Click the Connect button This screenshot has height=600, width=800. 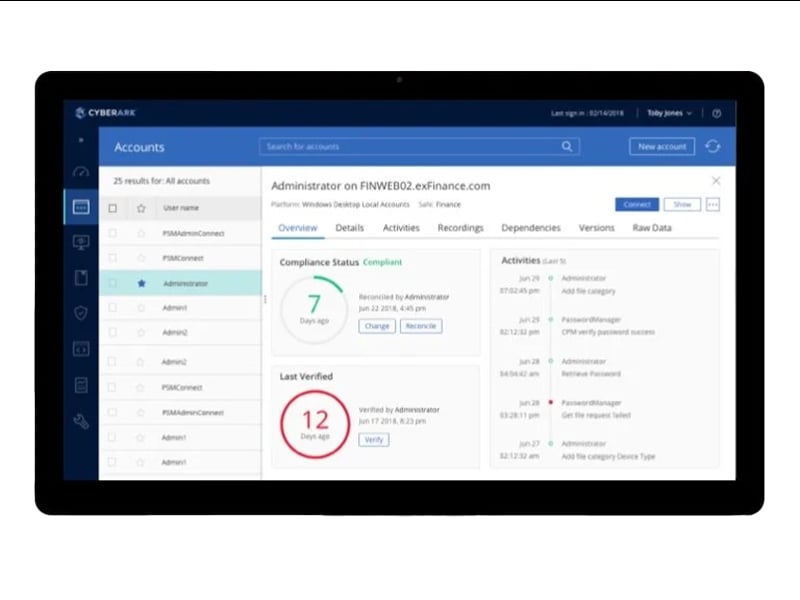pyautogui.click(x=637, y=205)
